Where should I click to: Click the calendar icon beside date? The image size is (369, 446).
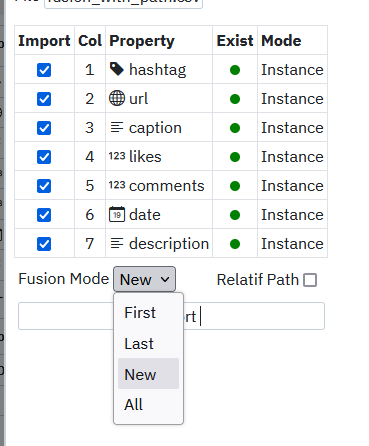pyautogui.click(x=117, y=214)
